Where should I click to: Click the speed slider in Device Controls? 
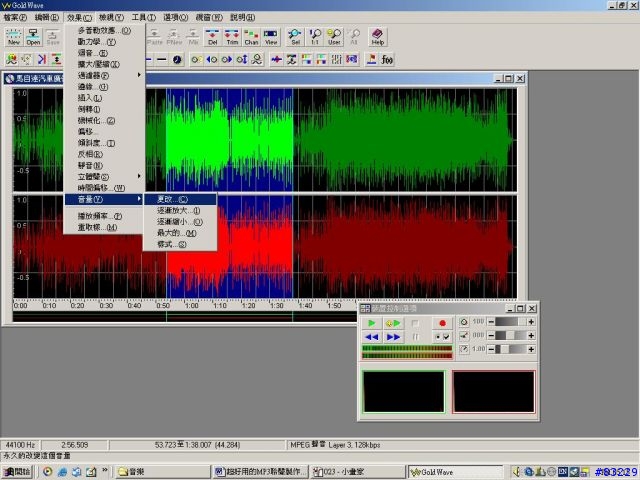(511, 349)
